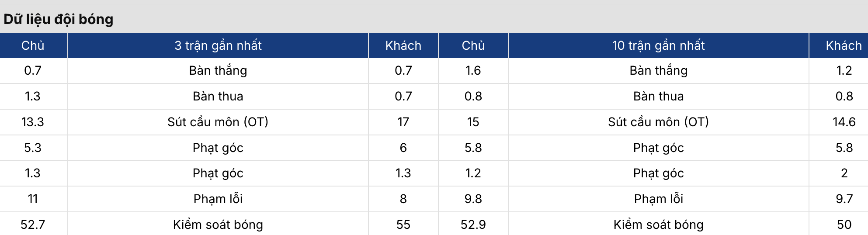Click "Sút cầu môn (OT)" under 10 trận gần nhất
This screenshot has width=868, height=235.
point(658,122)
